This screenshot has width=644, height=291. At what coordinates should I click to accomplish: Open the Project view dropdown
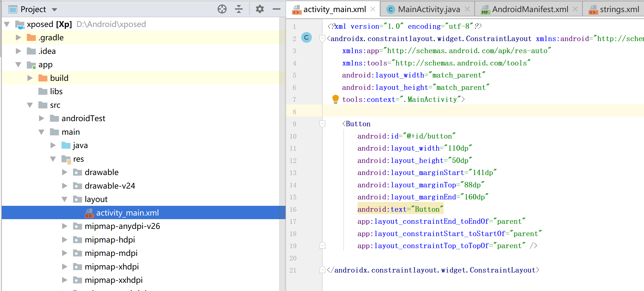click(x=54, y=10)
